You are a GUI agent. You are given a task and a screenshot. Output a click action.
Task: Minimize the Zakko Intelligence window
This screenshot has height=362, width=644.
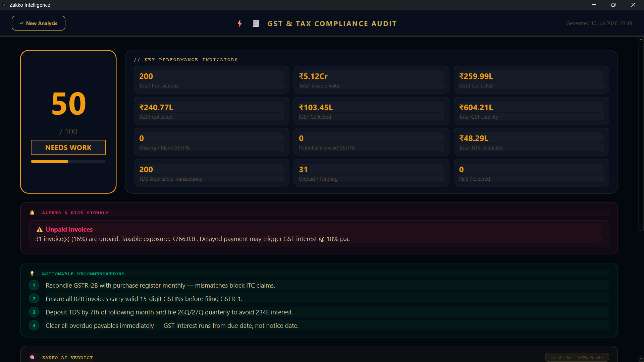(x=594, y=5)
